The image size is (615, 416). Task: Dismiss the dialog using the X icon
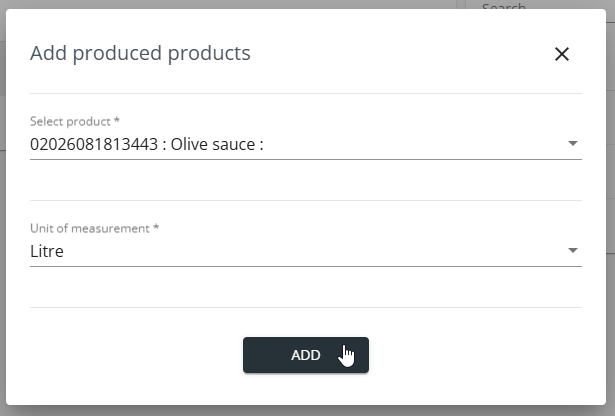click(x=562, y=54)
